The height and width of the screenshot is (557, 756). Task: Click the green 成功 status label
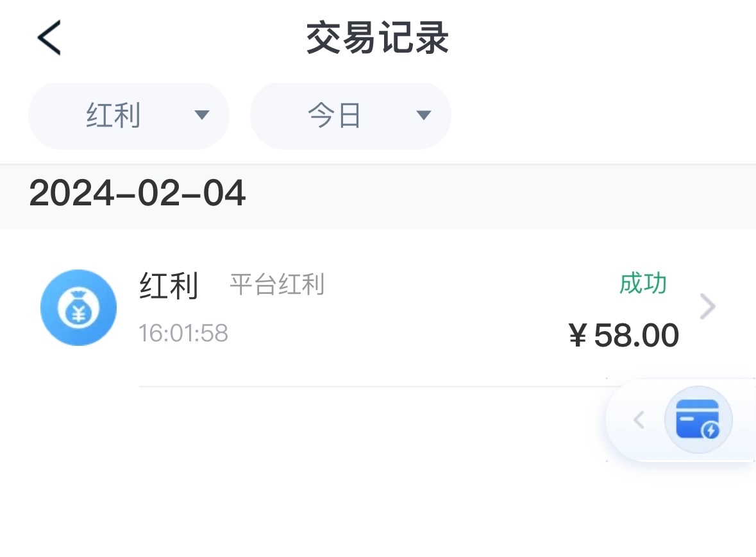point(643,283)
